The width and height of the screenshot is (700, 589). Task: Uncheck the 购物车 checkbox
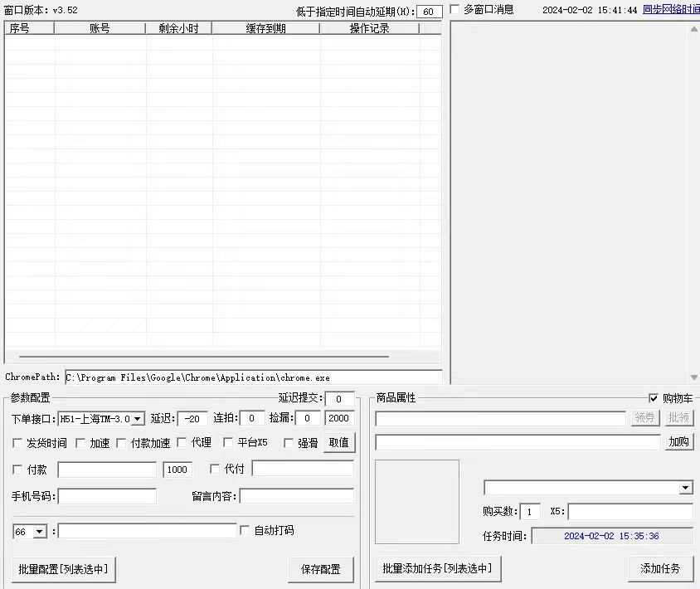[x=654, y=398]
